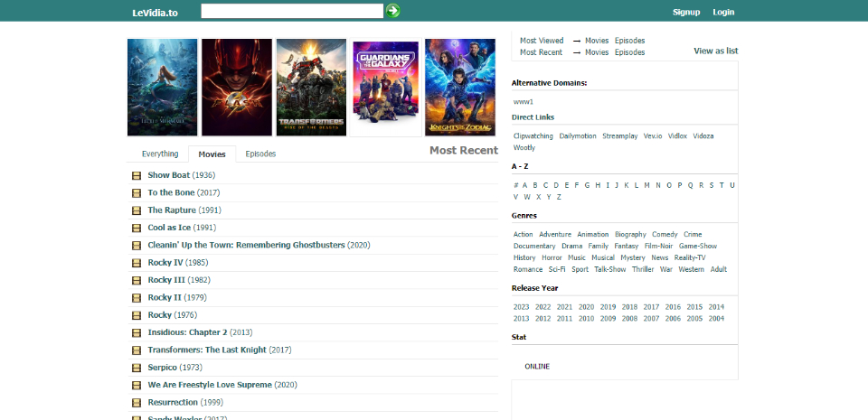Open Most Viewed Movies link
The image size is (868, 420).
[x=597, y=41]
